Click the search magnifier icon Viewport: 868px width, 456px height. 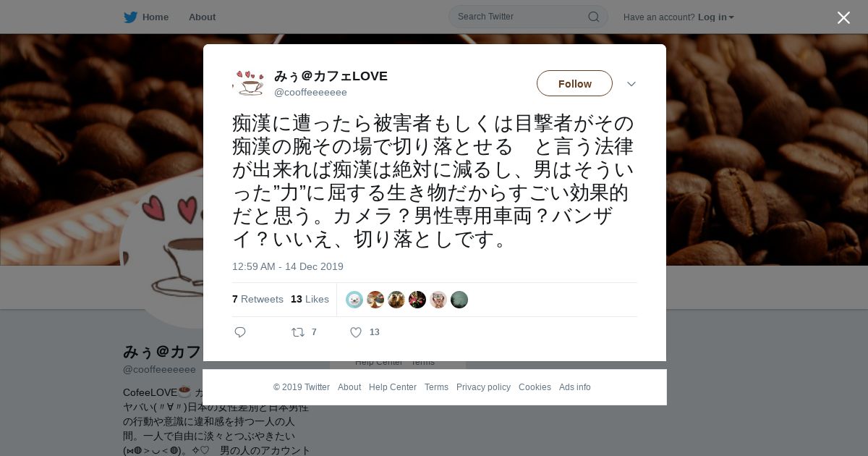(594, 17)
